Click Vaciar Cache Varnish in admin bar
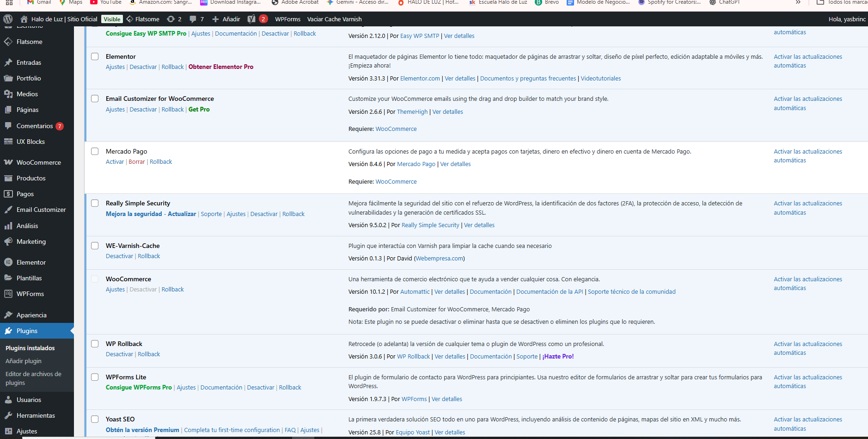The width and height of the screenshot is (868, 439). click(334, 19)
